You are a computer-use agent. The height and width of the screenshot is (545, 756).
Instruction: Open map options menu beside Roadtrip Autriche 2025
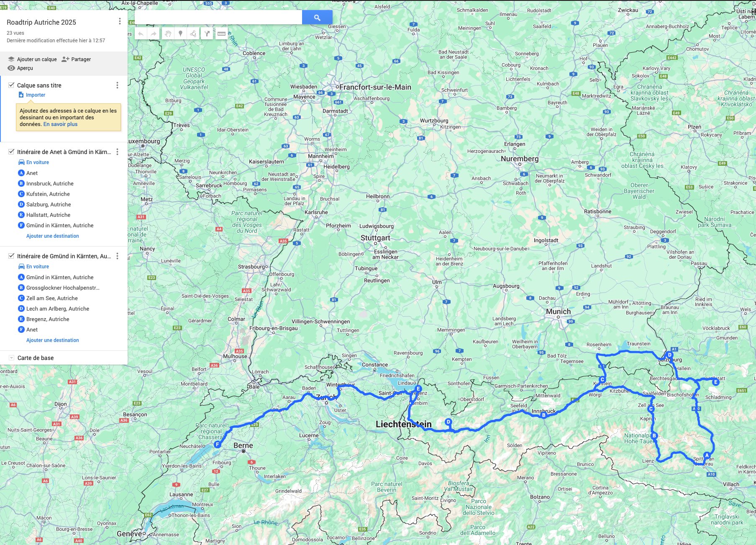pos(120,21)
